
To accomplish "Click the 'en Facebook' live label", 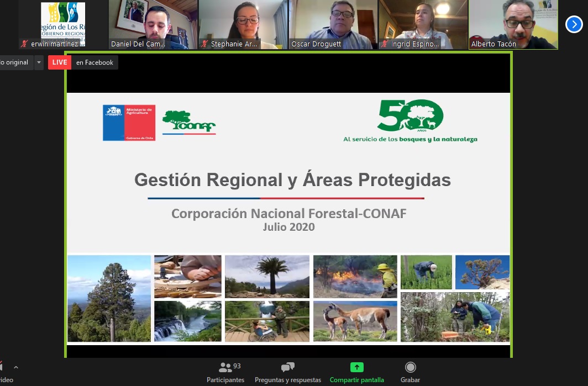I will 95,62.
